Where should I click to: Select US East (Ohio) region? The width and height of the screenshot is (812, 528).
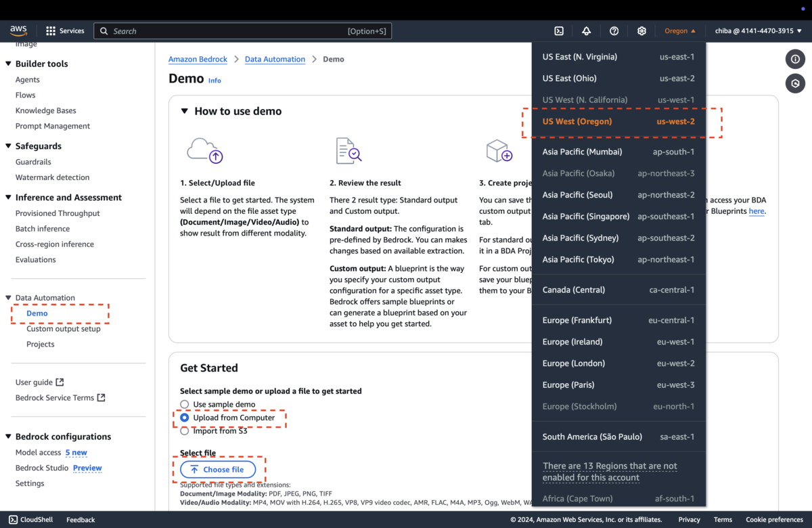pyautogui.click(x=618, y=79)
